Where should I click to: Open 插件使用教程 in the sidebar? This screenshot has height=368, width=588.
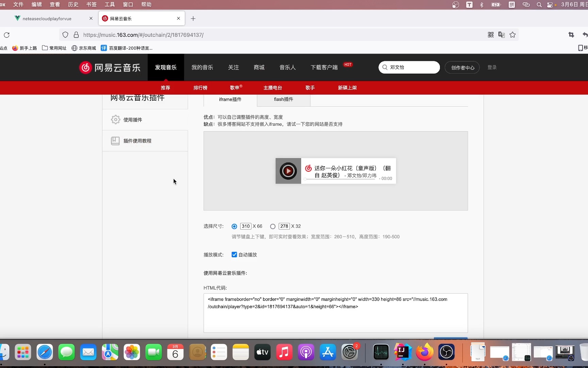point(145,141)
